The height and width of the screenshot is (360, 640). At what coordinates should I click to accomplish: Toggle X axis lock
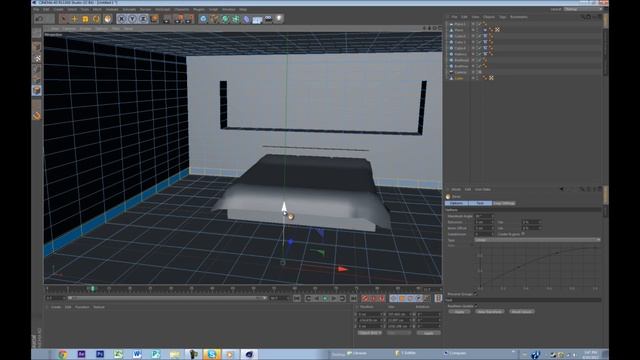[121, 19]
